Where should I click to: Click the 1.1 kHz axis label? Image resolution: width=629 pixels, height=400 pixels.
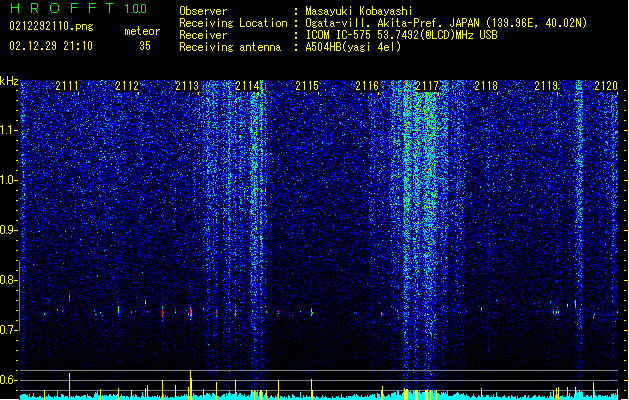[9, 130]
